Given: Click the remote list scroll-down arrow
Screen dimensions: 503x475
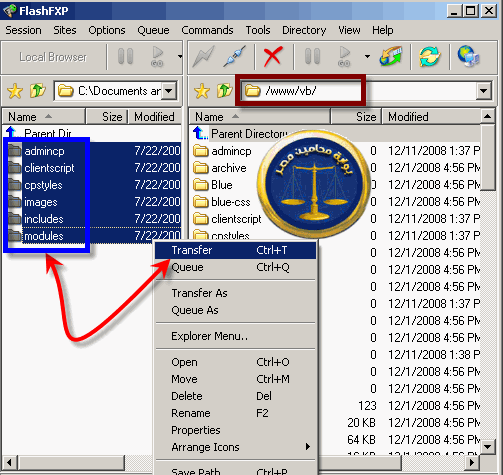Looking at the screenshot, I should pyautogui.click(x=487, y=447).
